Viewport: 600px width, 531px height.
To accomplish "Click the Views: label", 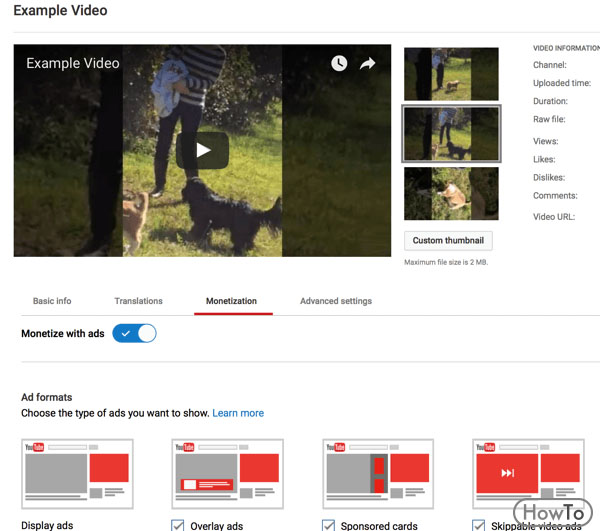I will pos(546,141).
